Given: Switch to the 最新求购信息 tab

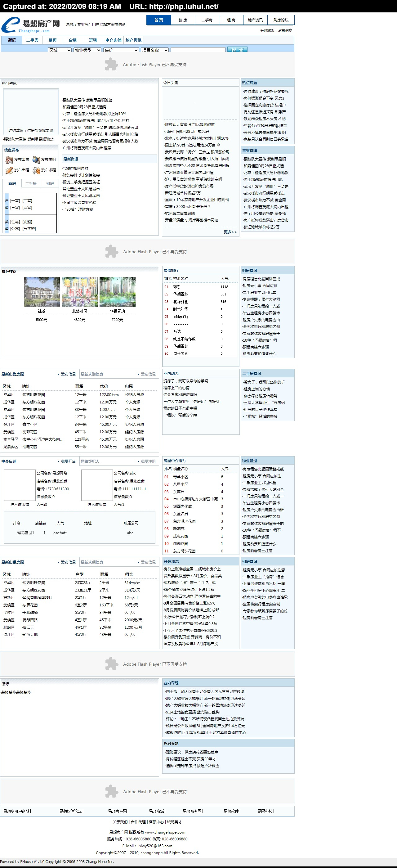Looking at the screenshot, I should [92, 374].
